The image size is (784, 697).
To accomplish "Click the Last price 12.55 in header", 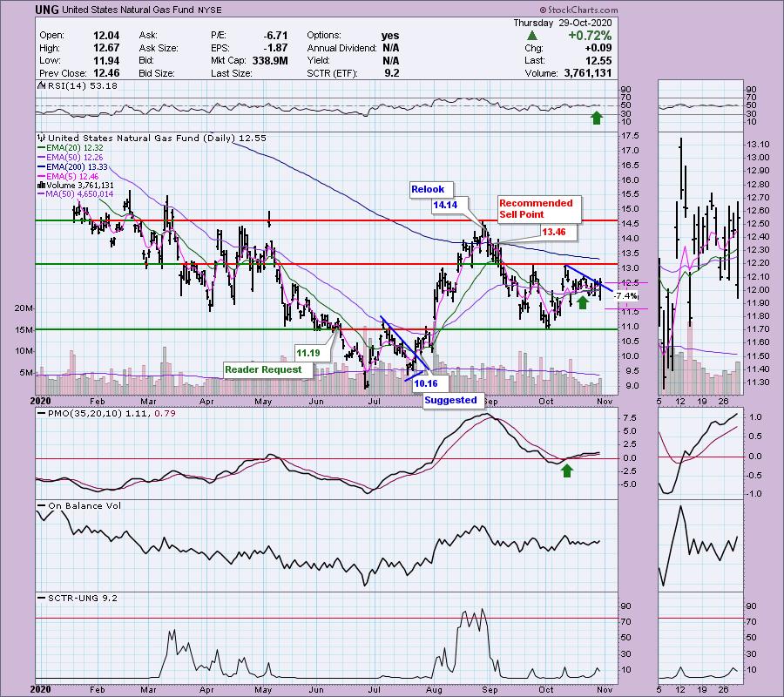I will click(599, 60).
